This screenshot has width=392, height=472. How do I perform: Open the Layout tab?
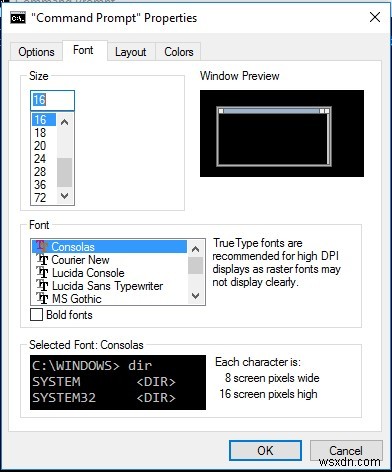[131, 52]
